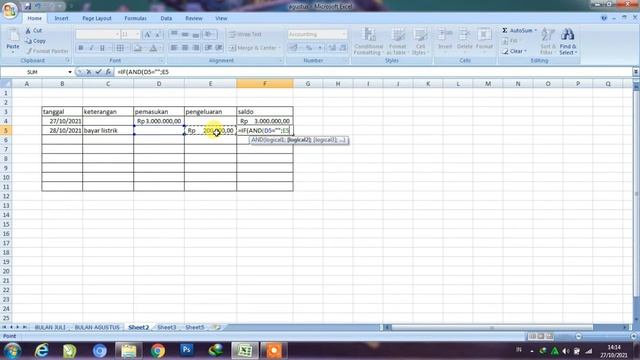Toggle Wrap Text
640x360 pixels.
click(245, 34)
